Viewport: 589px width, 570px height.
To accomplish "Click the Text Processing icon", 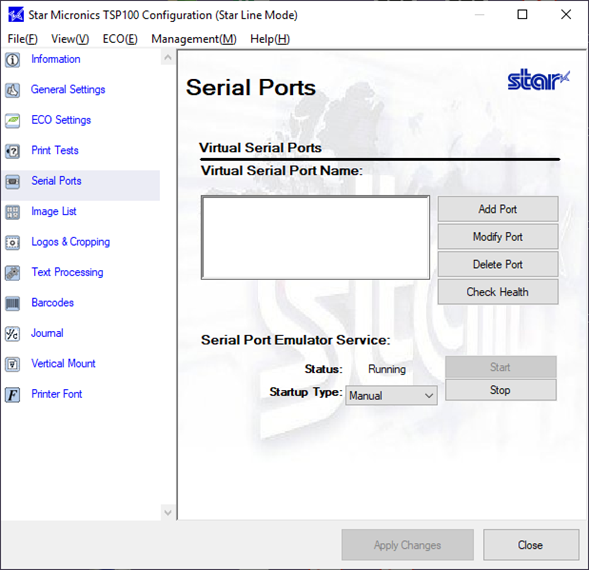I will click(12, 273).
